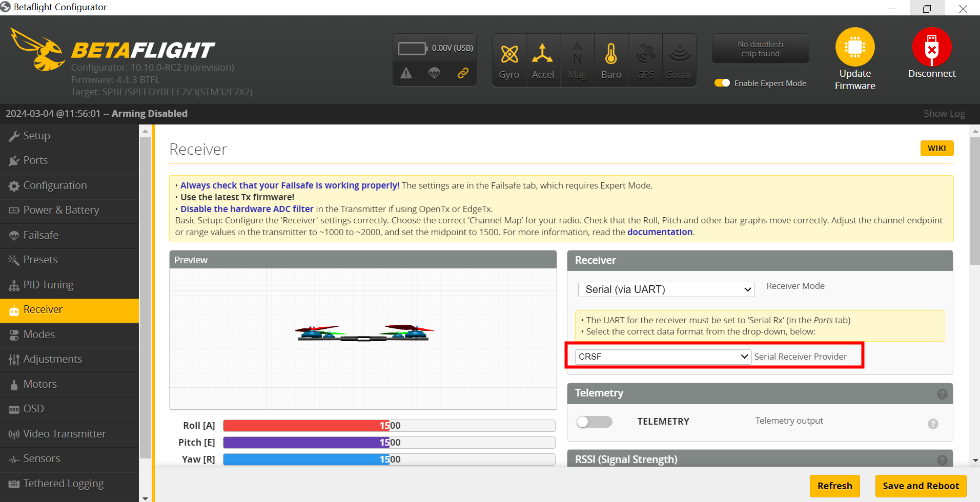The width and height of the screenshot is (980, 502).
Task: Open the Ports tab
Action: (x=69, y=161)
